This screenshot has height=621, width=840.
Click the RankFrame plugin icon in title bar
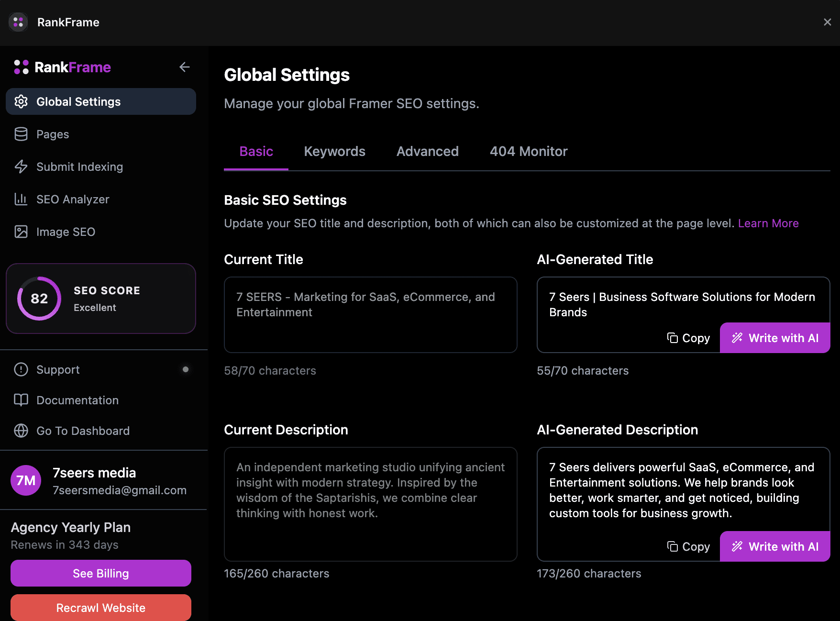(18, 22)
